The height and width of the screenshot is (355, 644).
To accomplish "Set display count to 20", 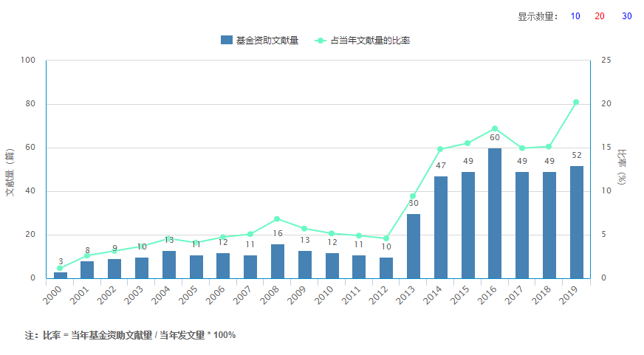I will pyautogui.click(x=599, y=16).
